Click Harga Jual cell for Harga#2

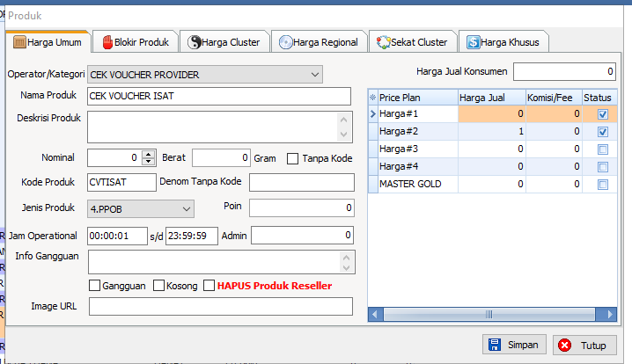[x=492, y=131]
